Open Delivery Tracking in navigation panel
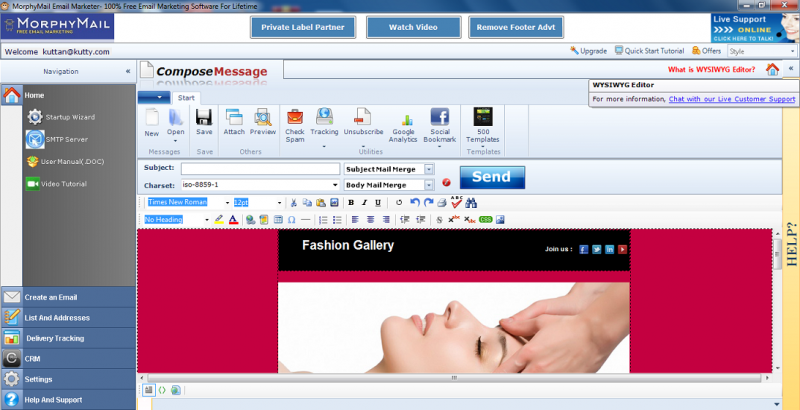Screen dimensions: 800x410 [55, 338]
